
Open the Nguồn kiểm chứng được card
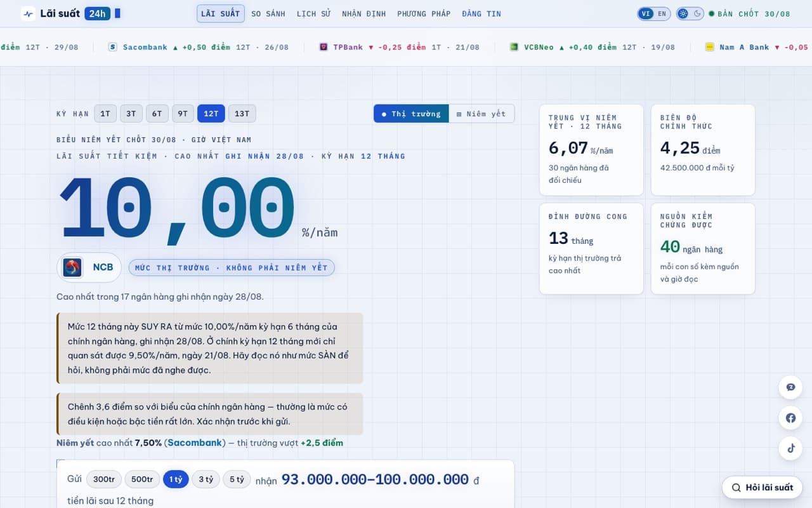tap(703, 248)
